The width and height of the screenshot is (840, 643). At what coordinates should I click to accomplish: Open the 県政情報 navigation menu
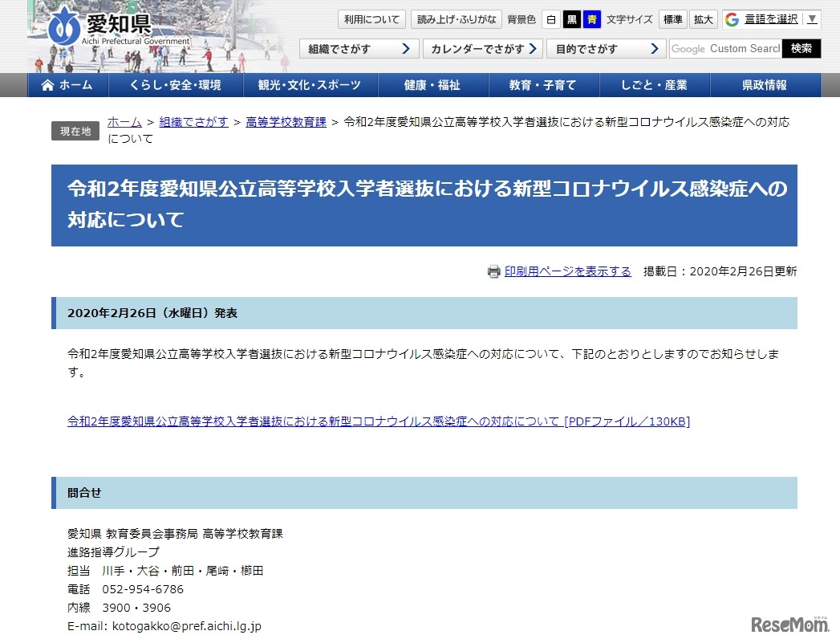767,85
